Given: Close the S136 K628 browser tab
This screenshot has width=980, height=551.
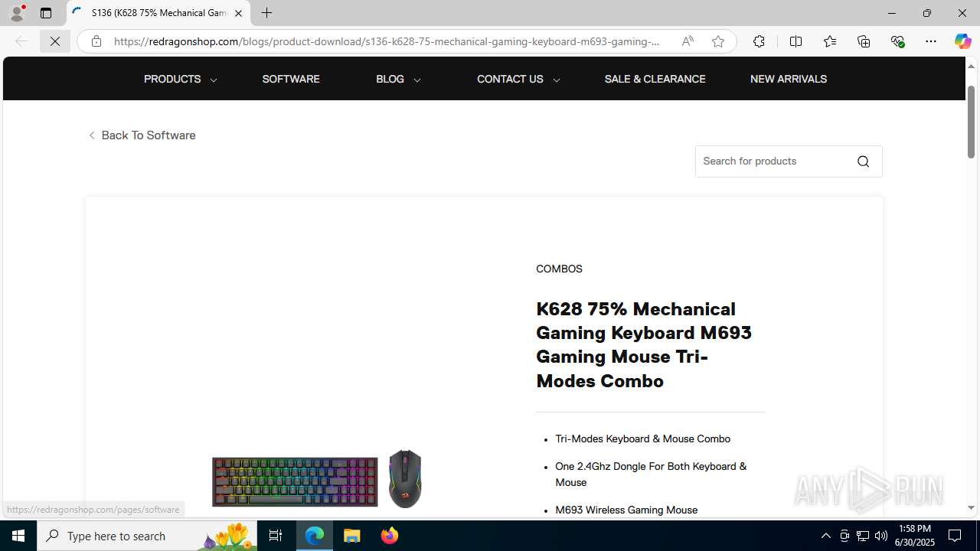Looking at the screenshot, I should pyautogui.click(x=238, y=13).
